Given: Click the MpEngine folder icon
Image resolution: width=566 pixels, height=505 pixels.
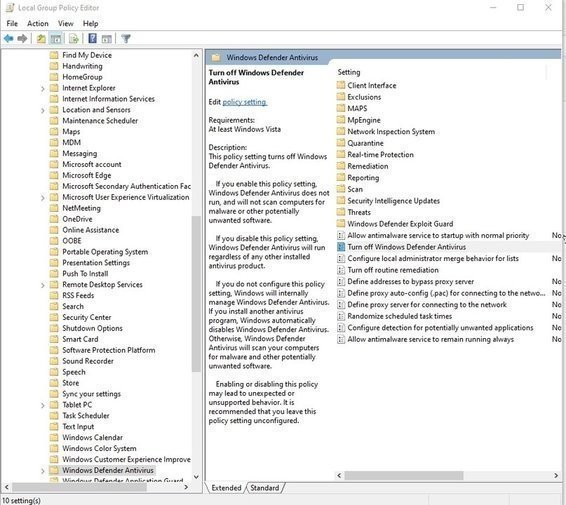Looking at the screenshot, I should 341,120.
